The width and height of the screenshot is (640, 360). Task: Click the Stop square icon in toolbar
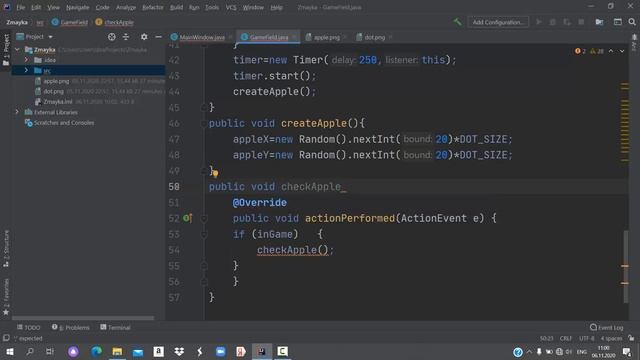pos(581,22)
